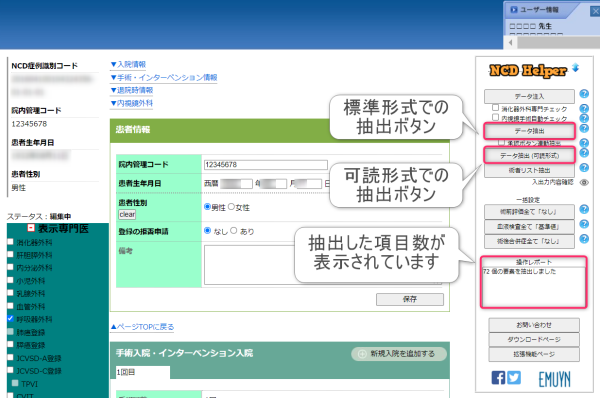
Task: Open help icon beside 消化器外科専門チェック
Action: click(x=584, y=109)
